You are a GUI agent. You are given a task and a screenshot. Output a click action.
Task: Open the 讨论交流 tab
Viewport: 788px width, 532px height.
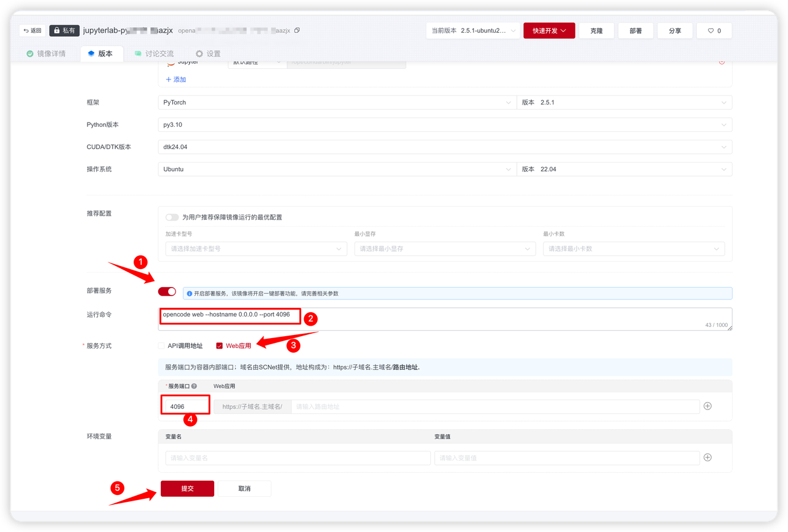154,54
